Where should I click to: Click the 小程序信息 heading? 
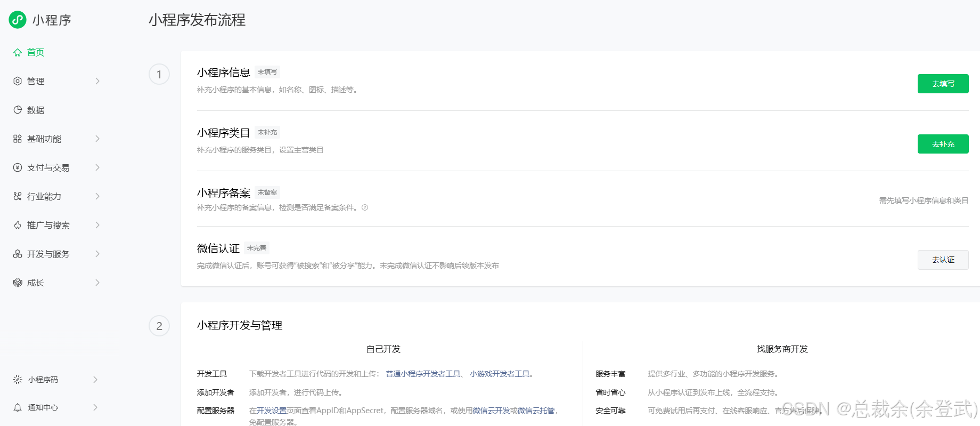pos(224,73)
